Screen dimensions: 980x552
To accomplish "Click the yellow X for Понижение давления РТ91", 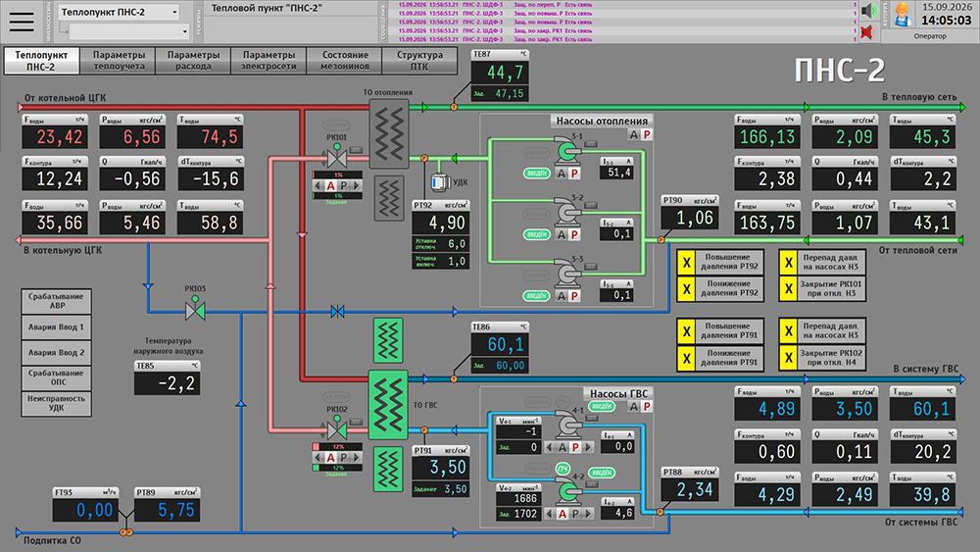I will click(x=686, y=358).
